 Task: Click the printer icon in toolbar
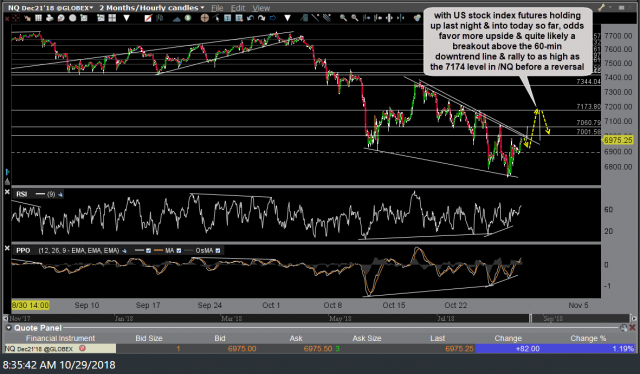click(x=49, y=18)
